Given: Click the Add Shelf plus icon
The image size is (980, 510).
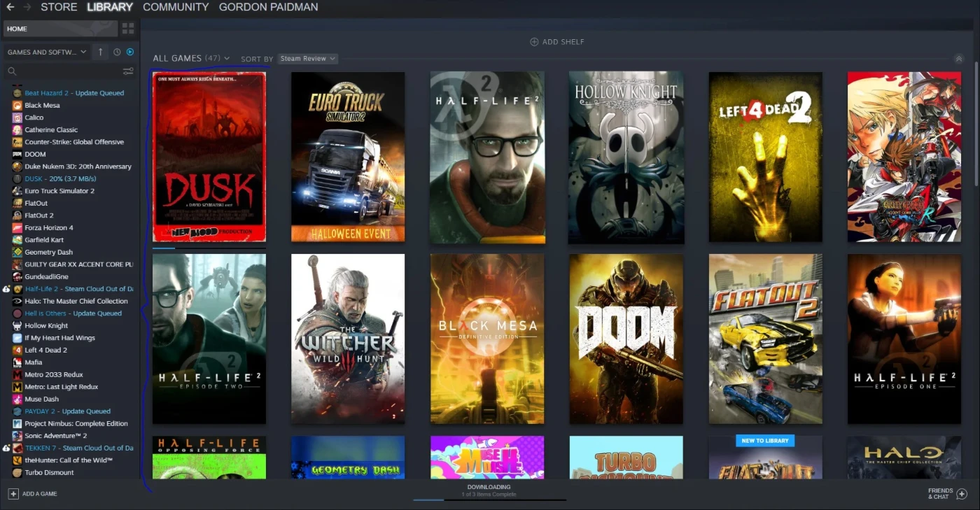Looking at the screenshot, I should click(534, 42).
